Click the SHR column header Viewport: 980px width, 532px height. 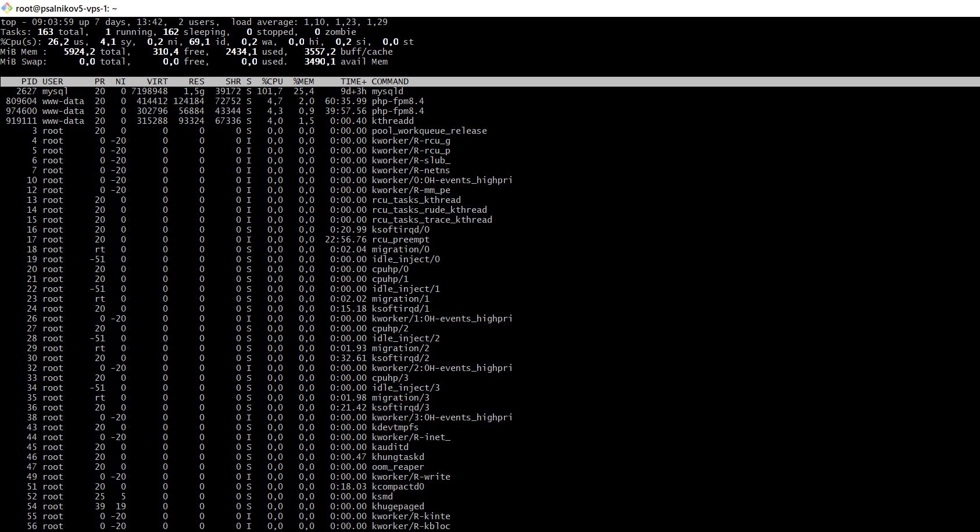tap(233, 81)
